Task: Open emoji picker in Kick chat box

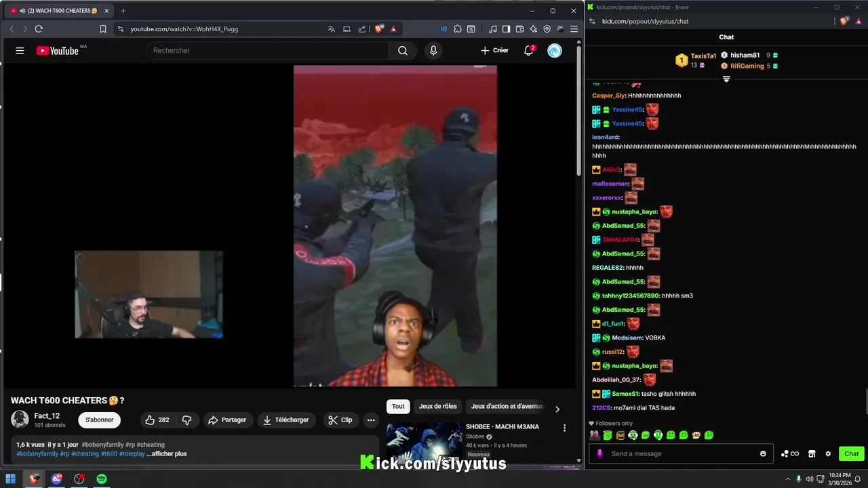Action: coord(763,454)
